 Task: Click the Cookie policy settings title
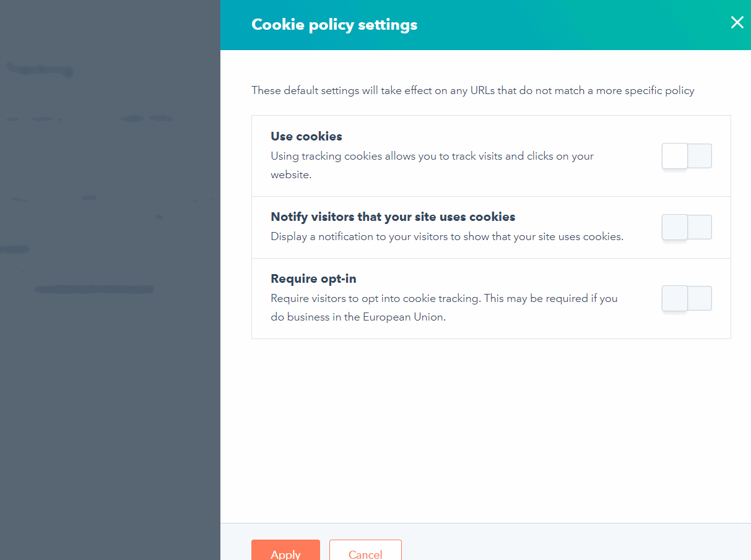tap(334, 25)
